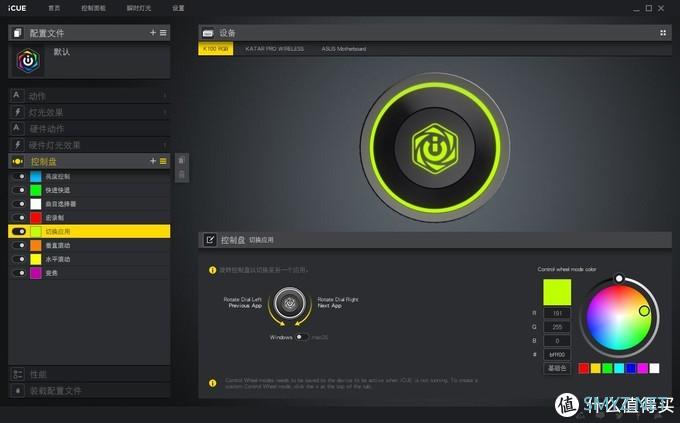Image resolution: width=680 pixels, height=423 pixels.
Task: Select the ASUS Motherboard device tab
Action: click(344, 49)
